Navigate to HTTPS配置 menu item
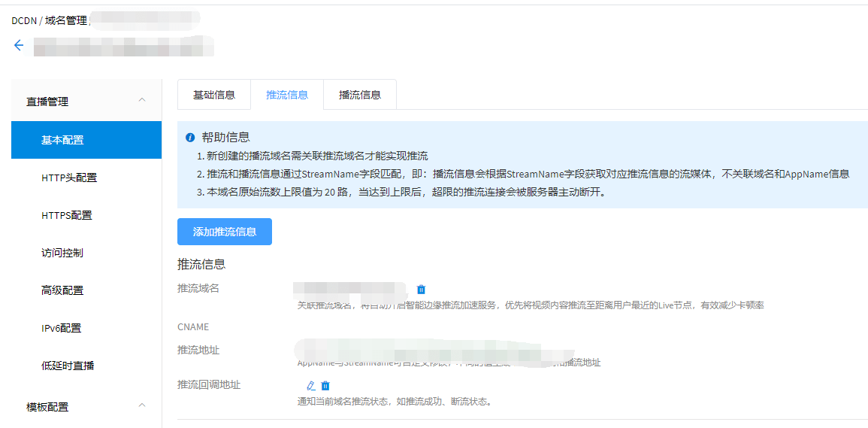This screenshot has height=428, width=868. 67,215
